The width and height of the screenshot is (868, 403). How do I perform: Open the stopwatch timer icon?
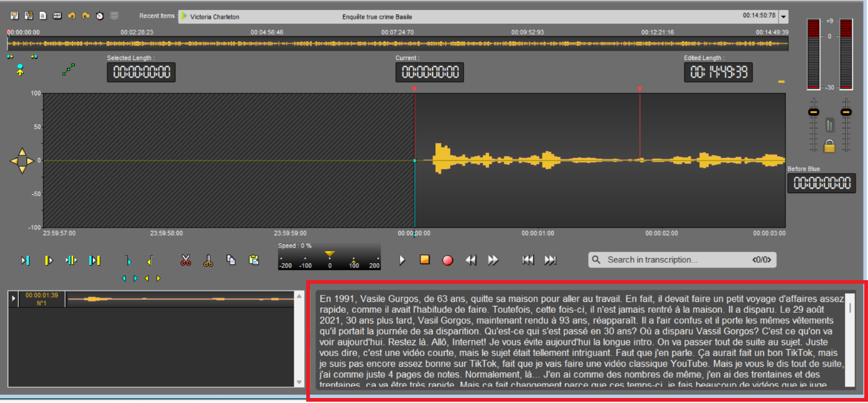[x=100, y=15]
